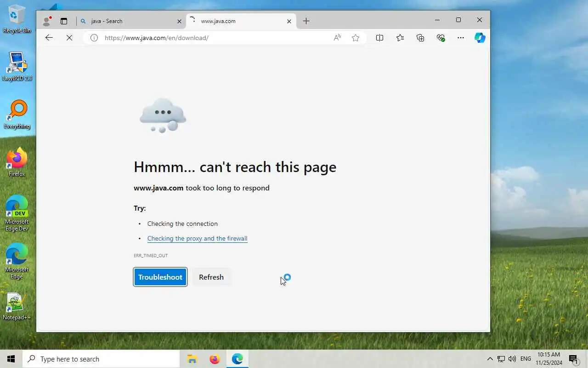Minimize the Edge window

point(437,20)
